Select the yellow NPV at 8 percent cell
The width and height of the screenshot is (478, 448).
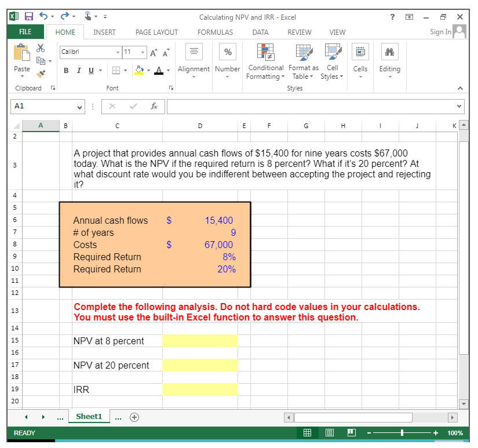(200, 341)
